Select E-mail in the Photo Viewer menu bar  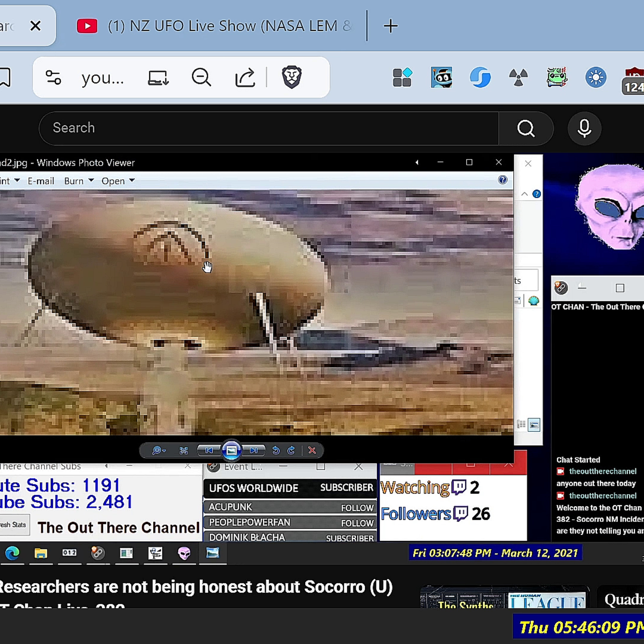[x=41, y=181]
